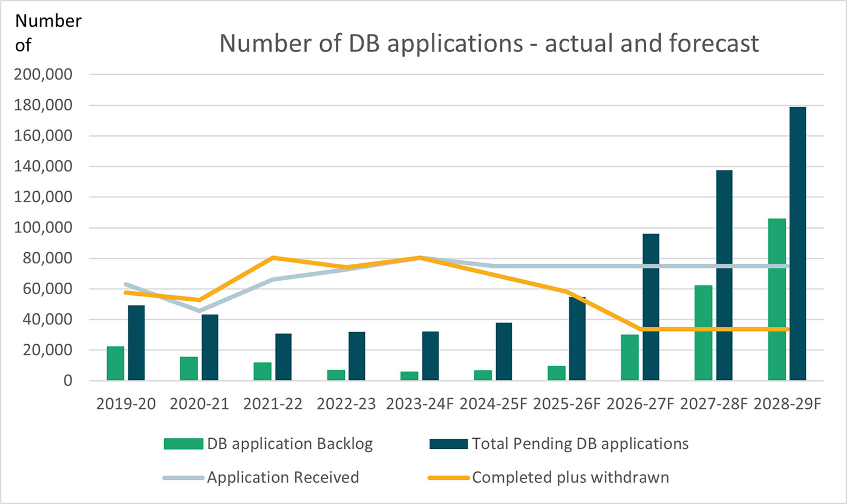Click the 'Total Pending DB applications' legend text
847x504 pixels.
click(x=581, y=443)
